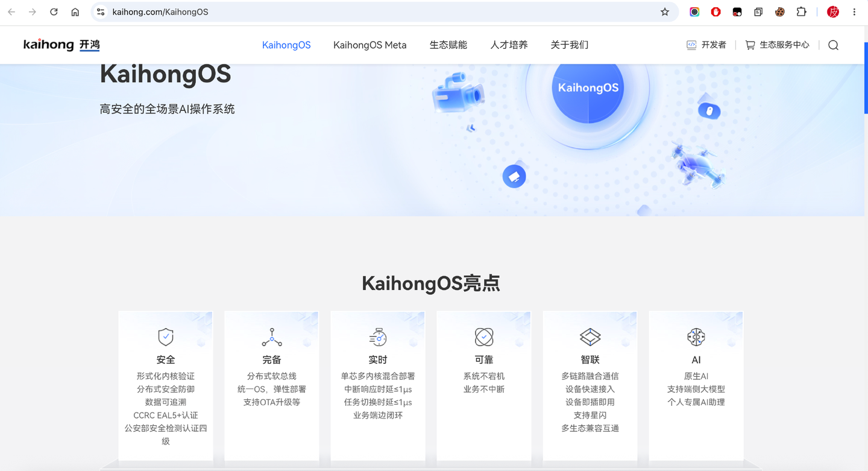Click the browser forward arrow
Screen dimensions: 868x471
tap(33, 12)
